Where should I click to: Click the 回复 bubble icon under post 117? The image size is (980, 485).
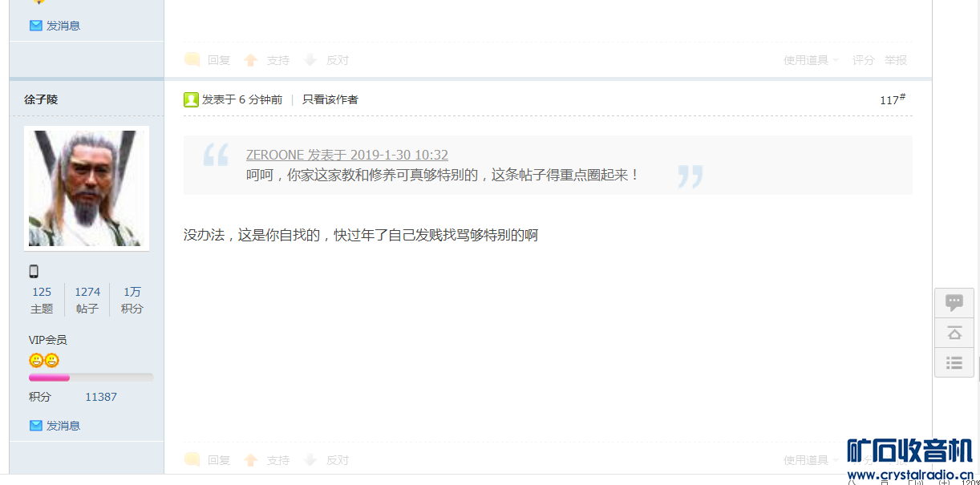coord(192,460)
